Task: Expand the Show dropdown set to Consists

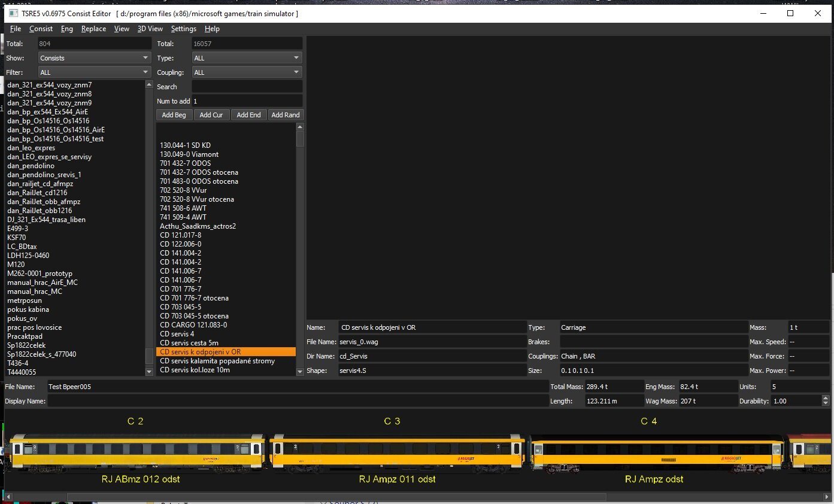Action: tap(94, 58)
